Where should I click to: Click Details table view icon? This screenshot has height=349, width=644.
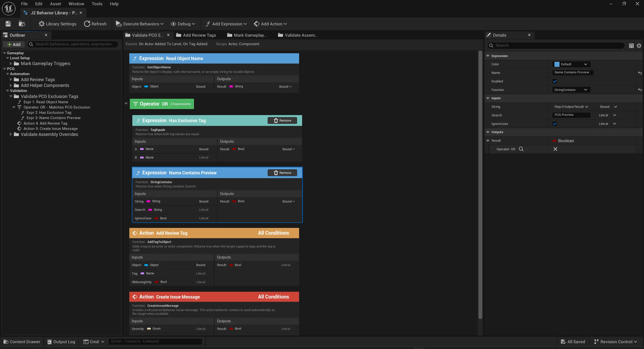pyautogui.click(x=631, y=45)
